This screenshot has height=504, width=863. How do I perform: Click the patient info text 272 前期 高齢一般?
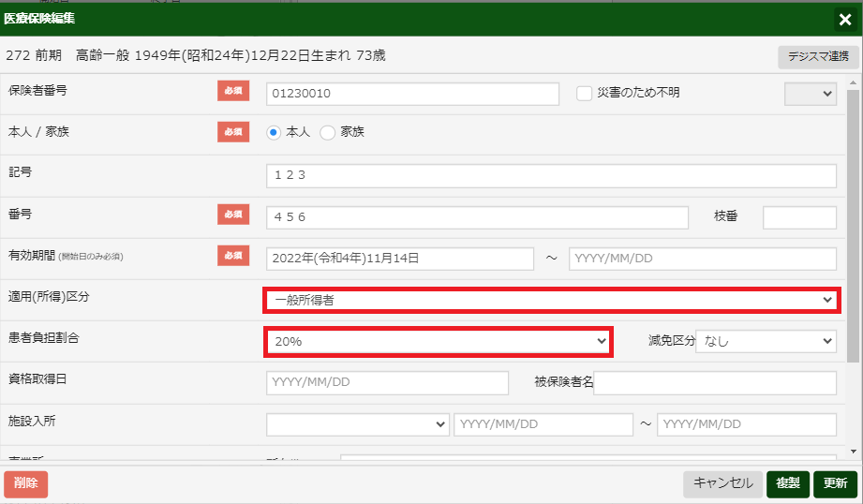67,55
